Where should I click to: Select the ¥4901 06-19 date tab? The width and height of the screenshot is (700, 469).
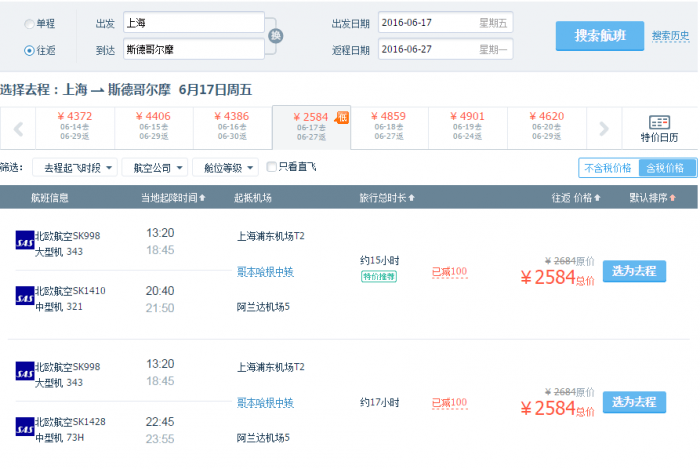pyautogui.click(x=468, y=126)
